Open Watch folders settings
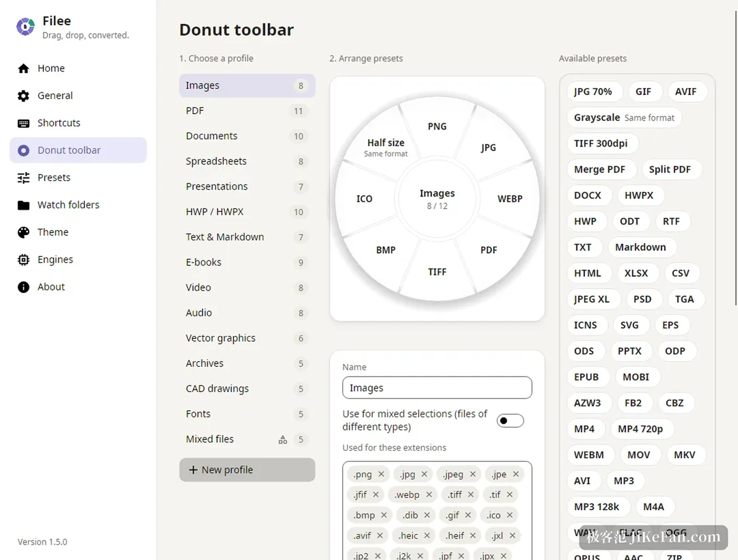Viewport: 738px width, 560px height. point(78,205)
